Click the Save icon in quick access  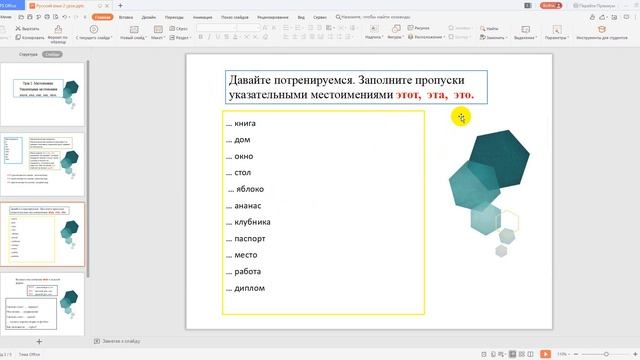(30, 17)
